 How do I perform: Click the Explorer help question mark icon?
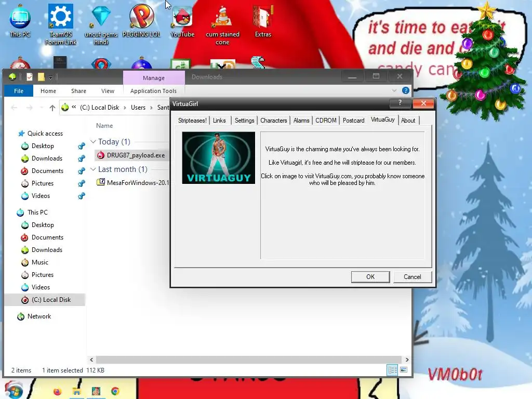pos(405,90)
